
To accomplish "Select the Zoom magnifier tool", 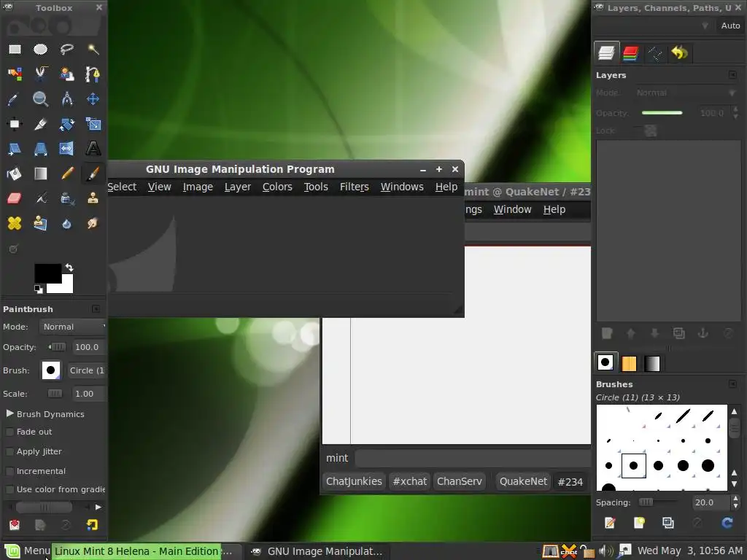I will click(x=41, y=99).
